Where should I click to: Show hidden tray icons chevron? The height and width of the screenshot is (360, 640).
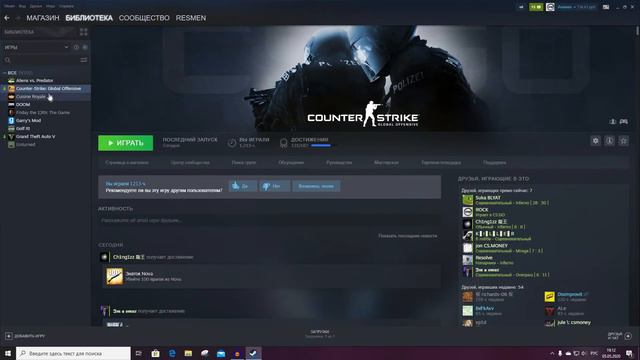[552, 353]
